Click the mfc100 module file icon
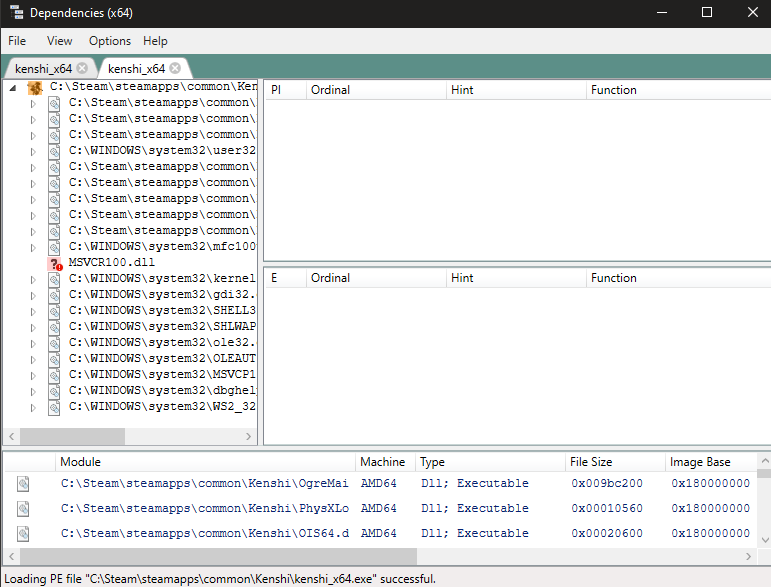 coord(54,247)
